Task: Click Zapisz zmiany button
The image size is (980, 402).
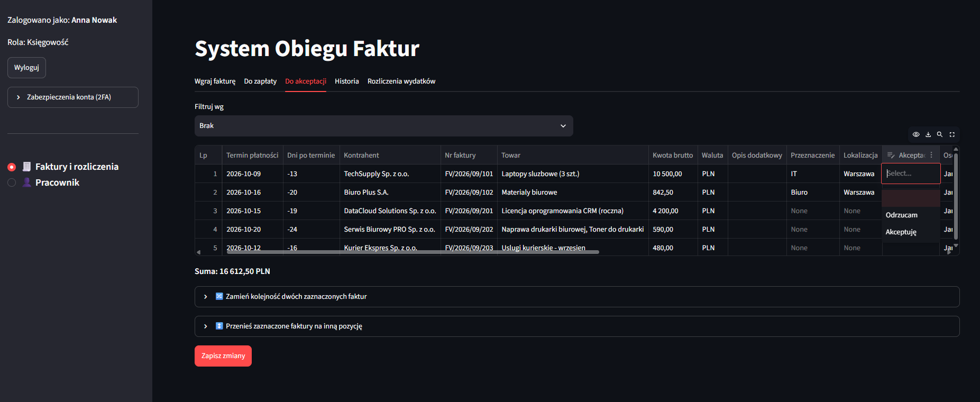Action: tap(223, 356)
